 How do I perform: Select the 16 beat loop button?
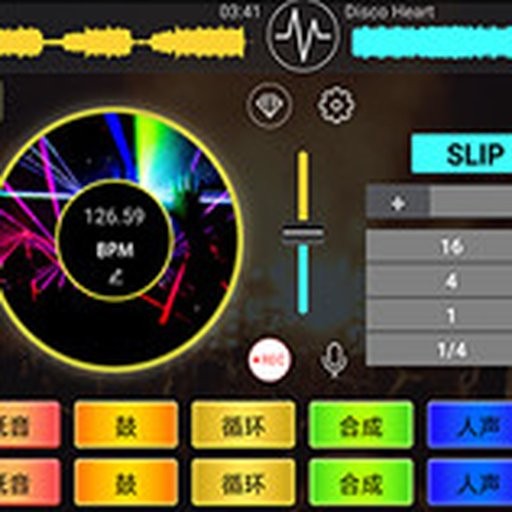pyautogui.click(x=439, y=247)
